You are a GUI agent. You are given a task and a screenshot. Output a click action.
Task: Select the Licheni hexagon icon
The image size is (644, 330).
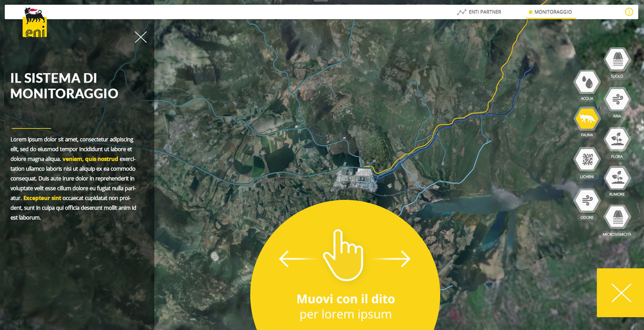(x=587, y=160)
